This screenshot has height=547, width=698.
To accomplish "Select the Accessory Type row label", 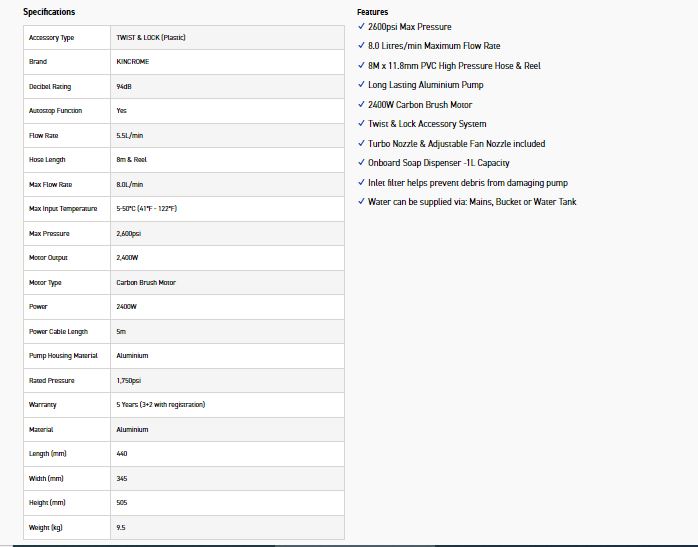I will click(51, 38).
